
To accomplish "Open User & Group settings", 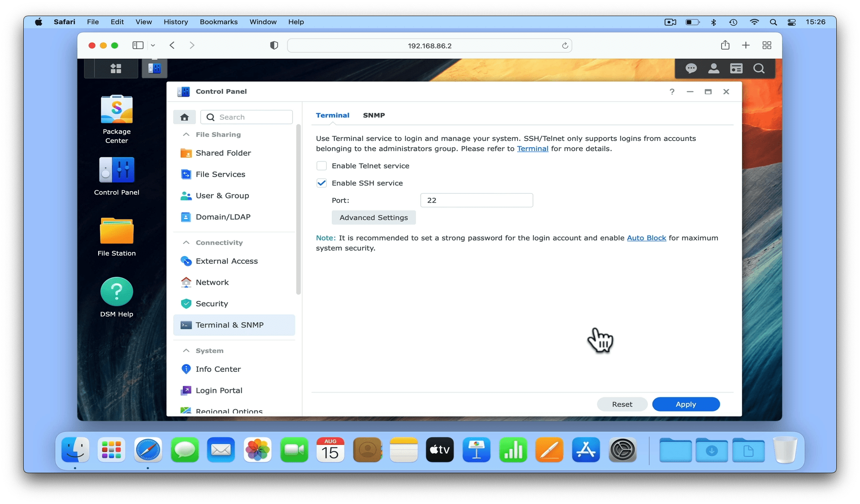I will [234, 195].
